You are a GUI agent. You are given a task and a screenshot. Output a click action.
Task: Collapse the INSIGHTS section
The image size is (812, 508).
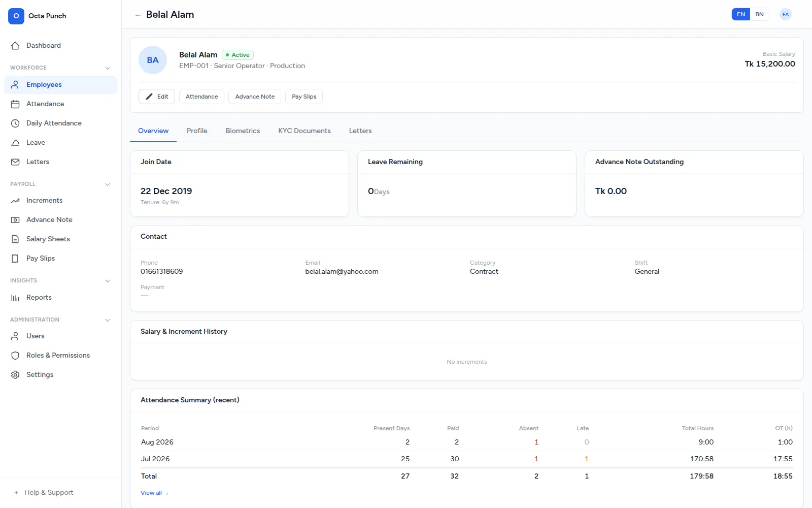tap(107, 280)
